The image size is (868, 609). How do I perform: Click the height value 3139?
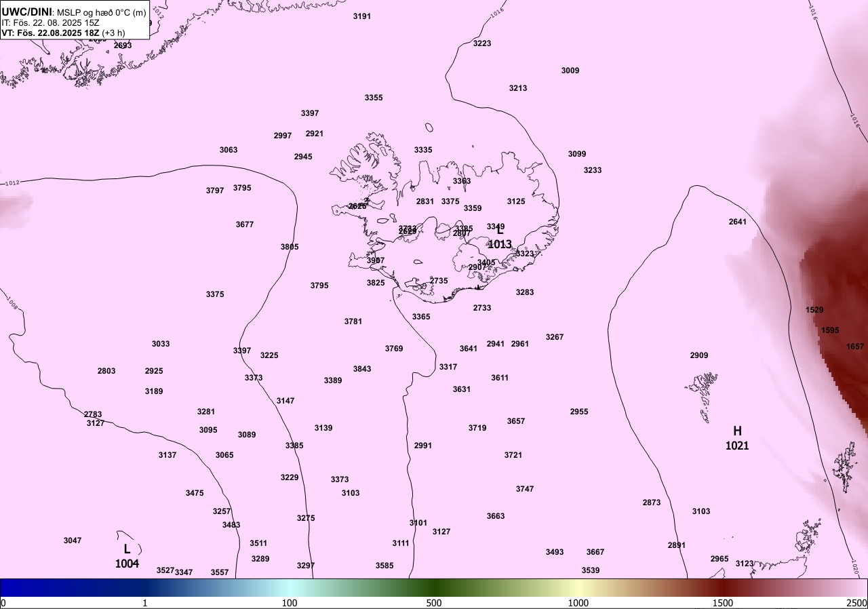point(323,428)
